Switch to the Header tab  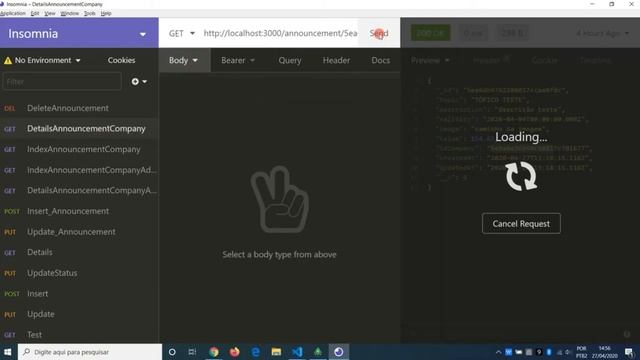pyautogui.click(x=336, y=60)
